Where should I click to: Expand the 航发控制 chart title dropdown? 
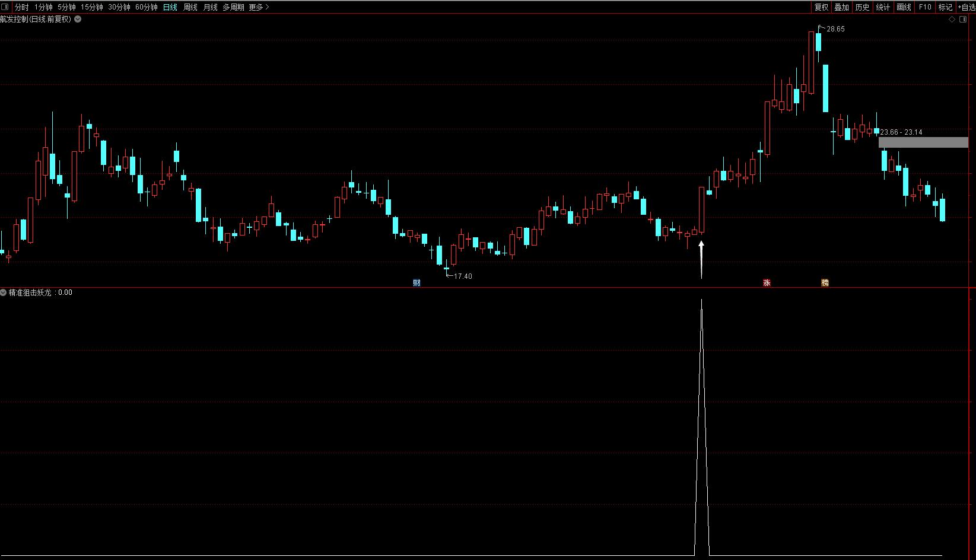coord(78,19)
